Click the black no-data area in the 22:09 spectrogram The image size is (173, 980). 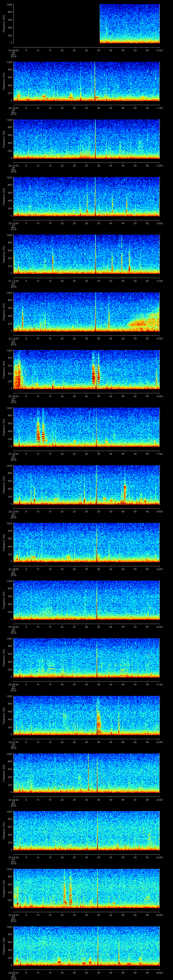click(x=56, y=24)
